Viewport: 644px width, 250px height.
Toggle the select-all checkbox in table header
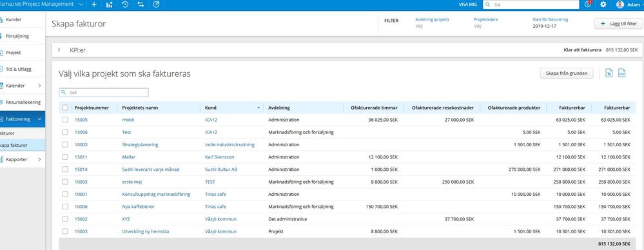(65, 108)
